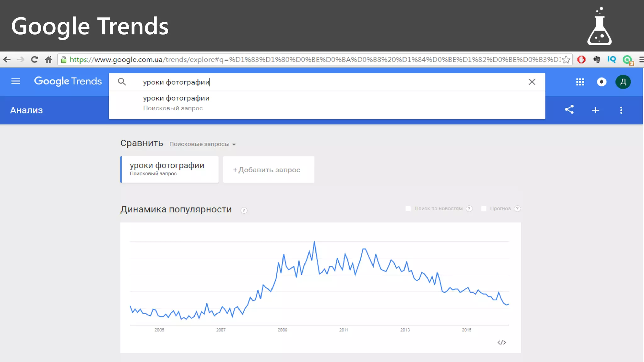The image size is (644, 362).
Task: Open the browser menu icon
Action: 641,59
